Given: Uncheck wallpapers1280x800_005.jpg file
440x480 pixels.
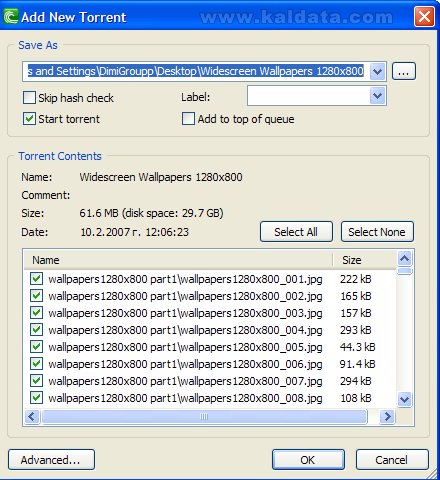Looking at the screenshot, I should [x=36, y=347].
